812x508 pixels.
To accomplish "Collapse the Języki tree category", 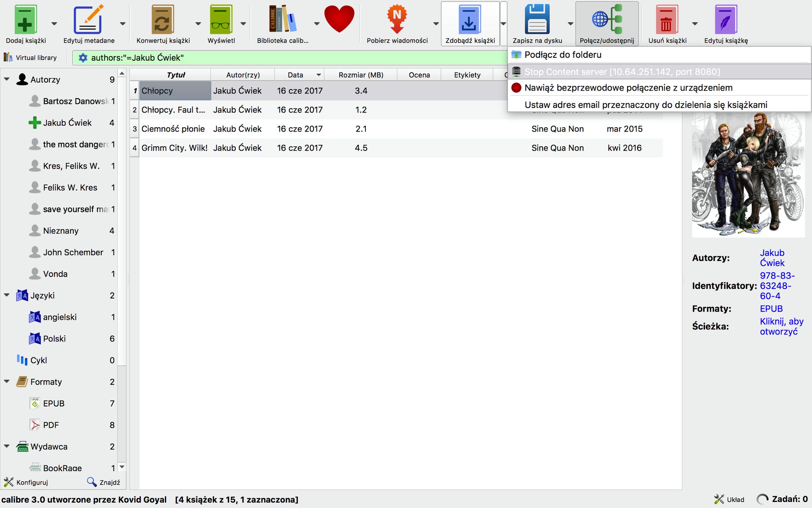I will coord(7,295).
